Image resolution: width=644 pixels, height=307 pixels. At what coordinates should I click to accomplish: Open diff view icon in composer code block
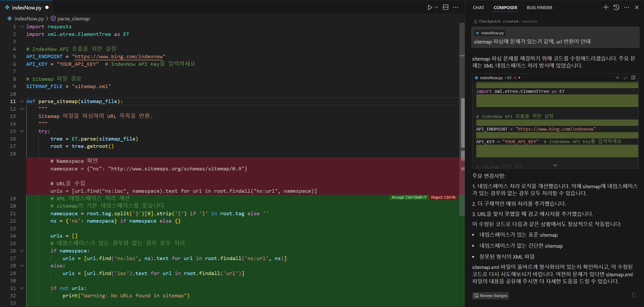point(633,78)
